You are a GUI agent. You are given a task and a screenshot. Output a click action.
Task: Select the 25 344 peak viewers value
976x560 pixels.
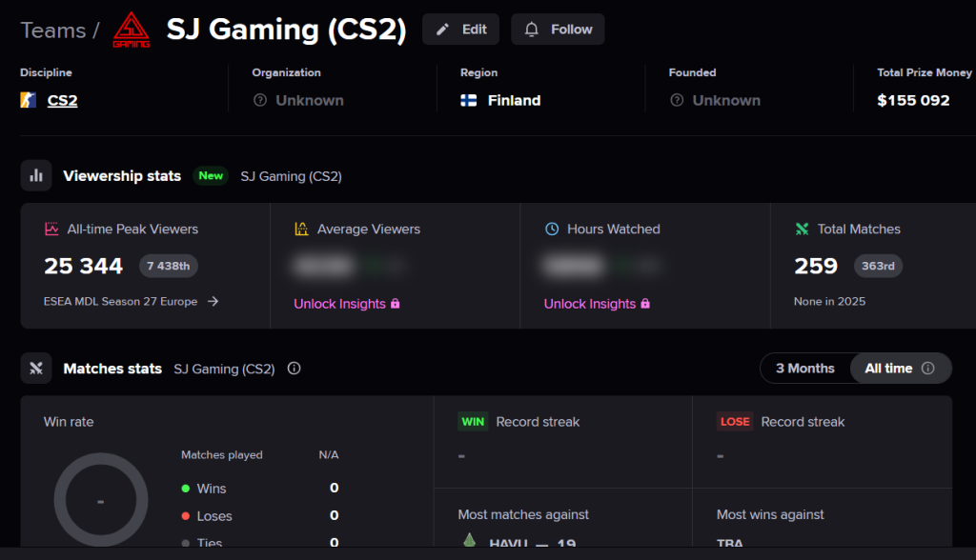[x=84, y=267]
